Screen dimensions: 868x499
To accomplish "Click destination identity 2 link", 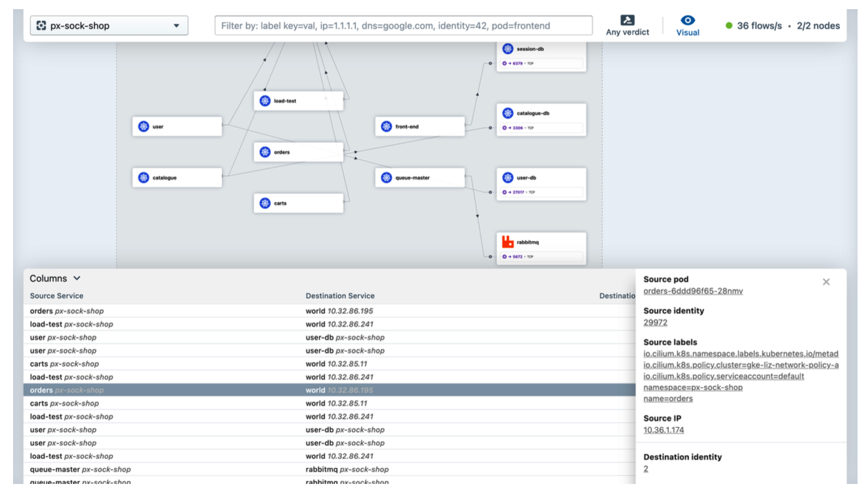I will point(646,469).
